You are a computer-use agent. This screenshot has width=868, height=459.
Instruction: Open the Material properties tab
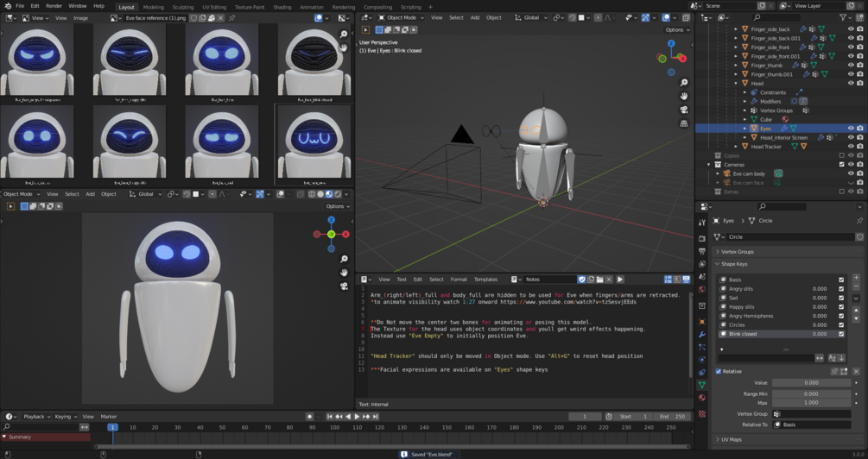[x=702, y=398]
